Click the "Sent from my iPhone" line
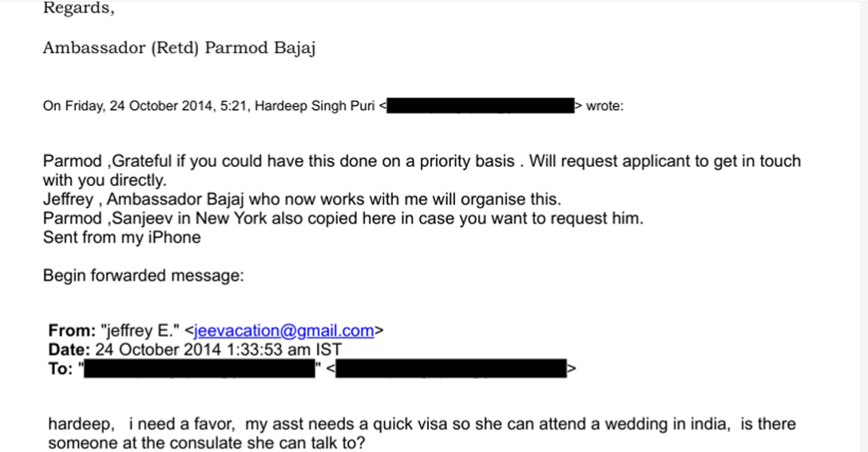This screenshot has width=868, height=452. coord(121,237)
